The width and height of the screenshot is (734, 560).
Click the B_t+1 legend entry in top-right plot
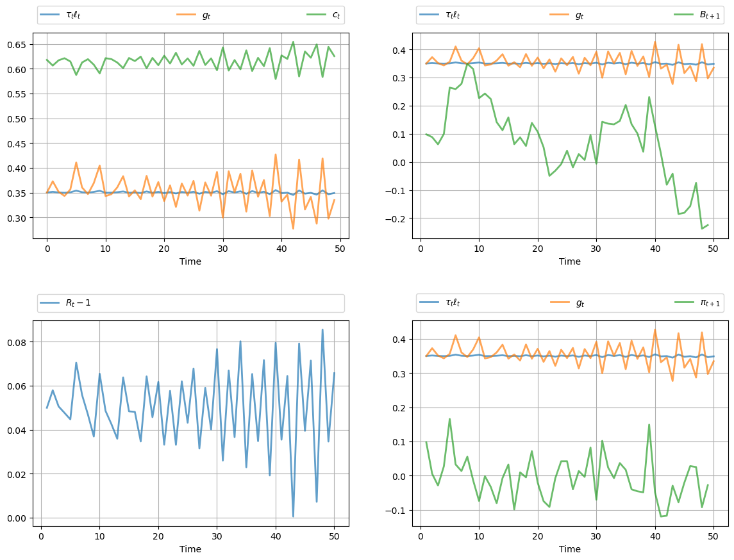(710, 15)
